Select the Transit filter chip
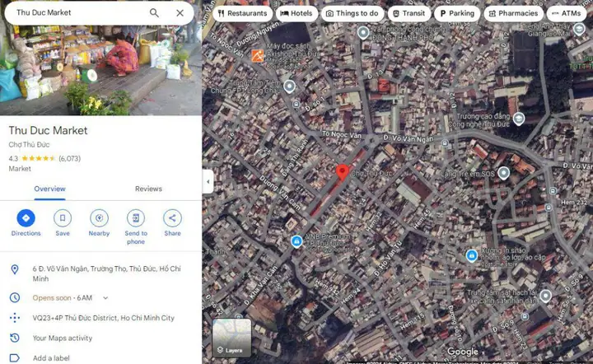 tap(409, 13)
